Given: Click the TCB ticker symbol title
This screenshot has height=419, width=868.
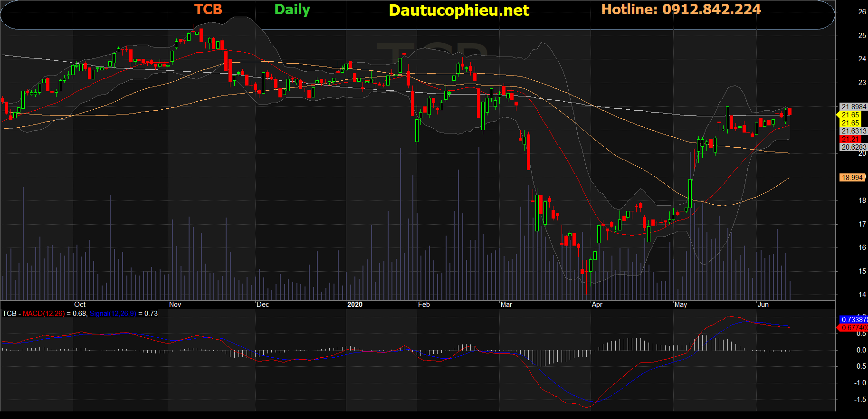Looking at the screenshot, I should click(208, 10).
